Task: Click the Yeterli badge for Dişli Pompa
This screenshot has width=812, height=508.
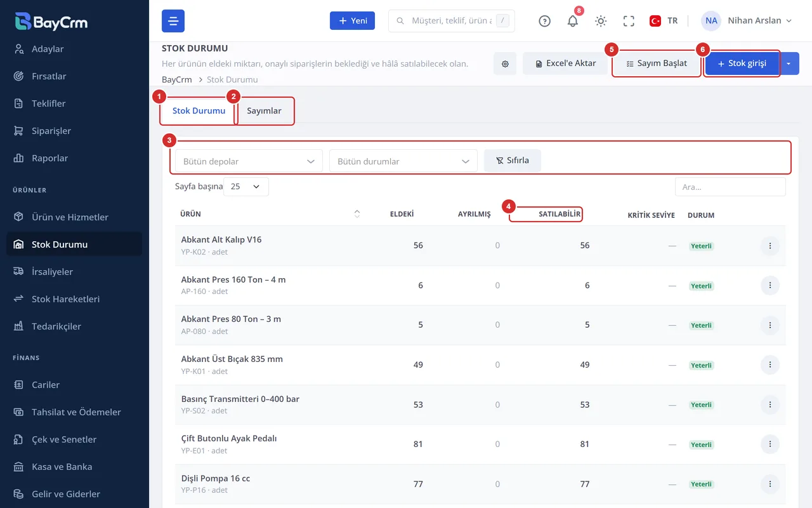Action: (x=701, y=484)
